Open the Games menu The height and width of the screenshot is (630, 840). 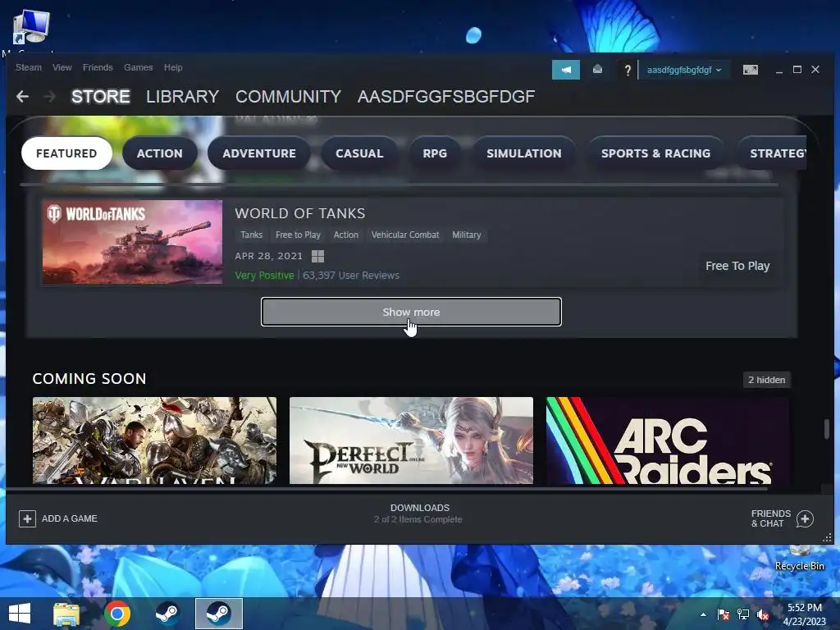(x=138, y=67)
